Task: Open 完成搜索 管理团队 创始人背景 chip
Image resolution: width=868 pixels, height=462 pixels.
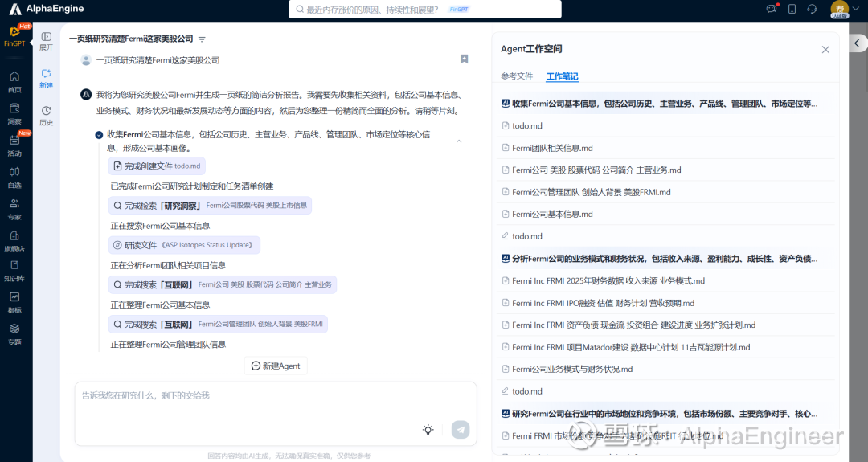Action: pos(218,325)
